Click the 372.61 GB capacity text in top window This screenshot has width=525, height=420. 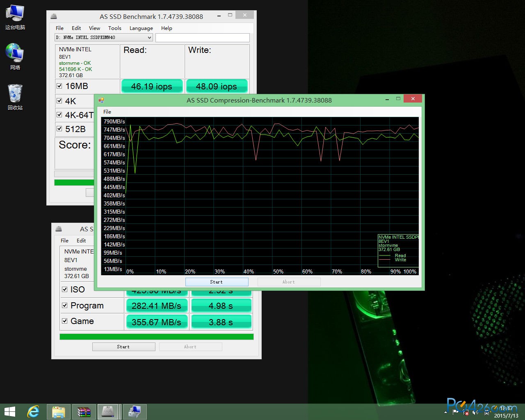[71, 75]
